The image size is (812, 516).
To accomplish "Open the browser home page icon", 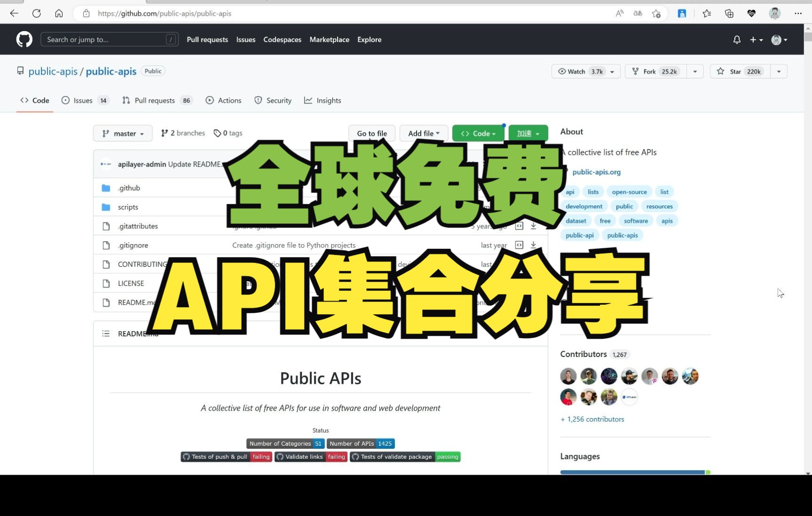I will pos(59,13).
